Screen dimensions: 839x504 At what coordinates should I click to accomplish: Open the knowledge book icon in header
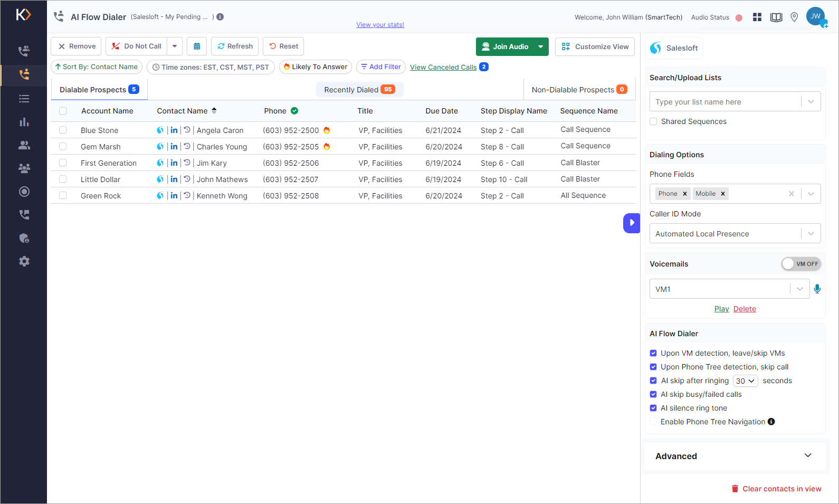776,17
